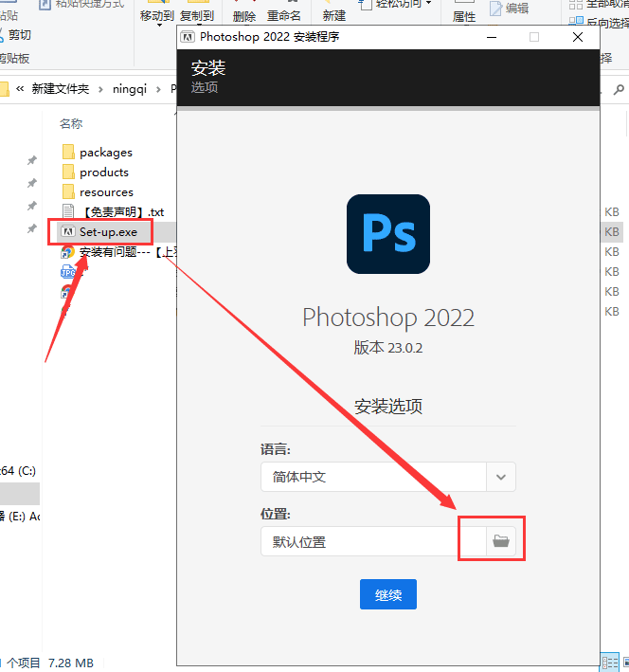Click the Set-up.exe Adobe file icon
Image resolution: width=629 pixels, height=672 pixels.
pos(67,232)
